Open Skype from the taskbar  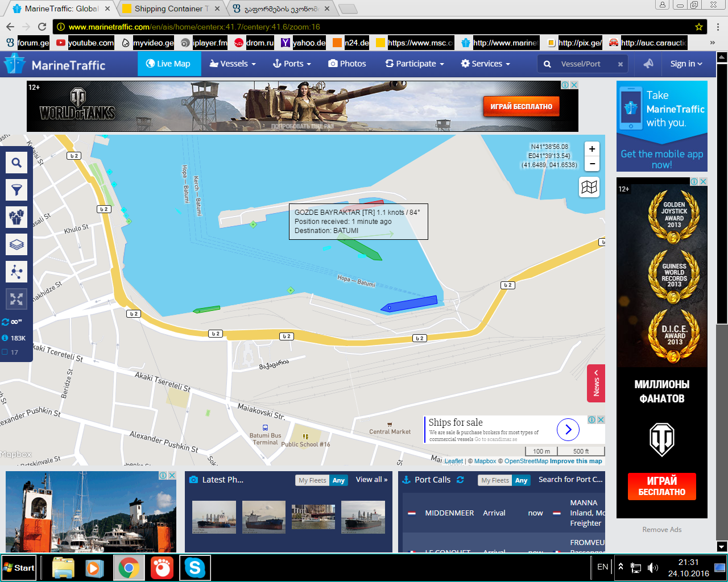(195, 568)
